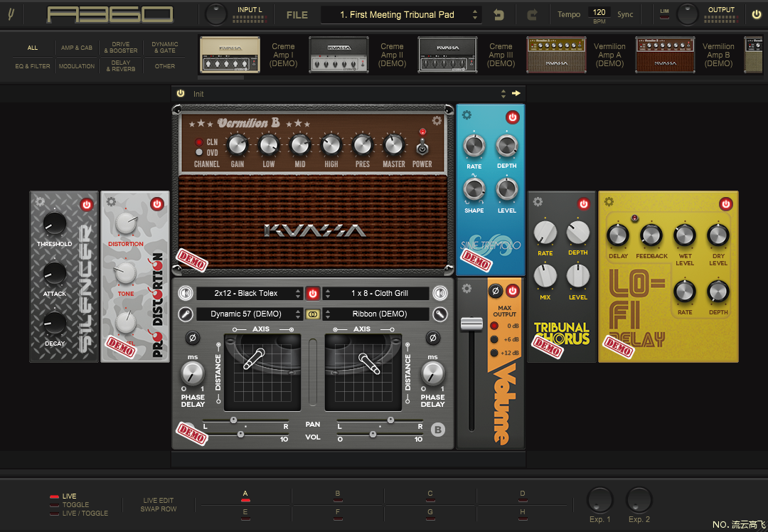Select +6 dB max output

pyautogui.click(x=494, y=339)
